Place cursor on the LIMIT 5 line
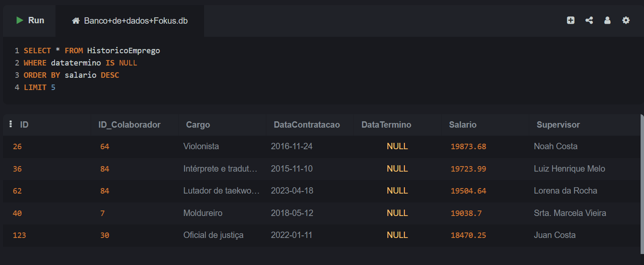Image resolution: width=644 pixels, height=265 pixels. tap(40, 87)
